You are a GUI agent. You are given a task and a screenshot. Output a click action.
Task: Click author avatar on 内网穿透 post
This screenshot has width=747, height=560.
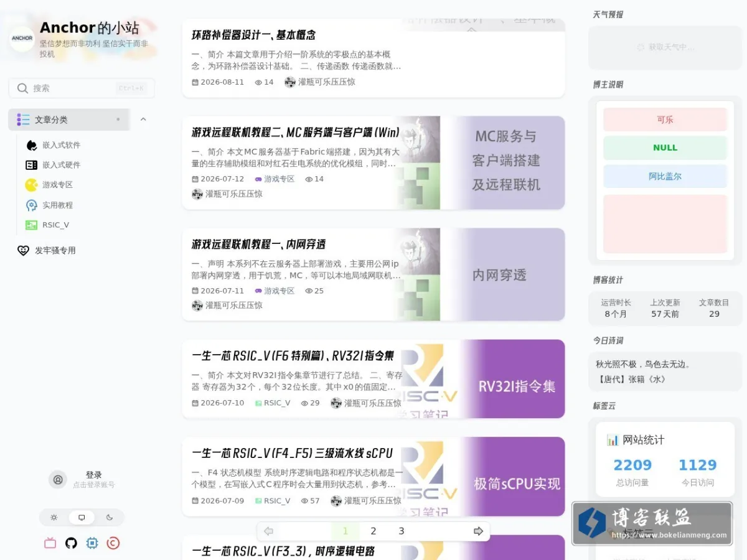tap(197, 306)
